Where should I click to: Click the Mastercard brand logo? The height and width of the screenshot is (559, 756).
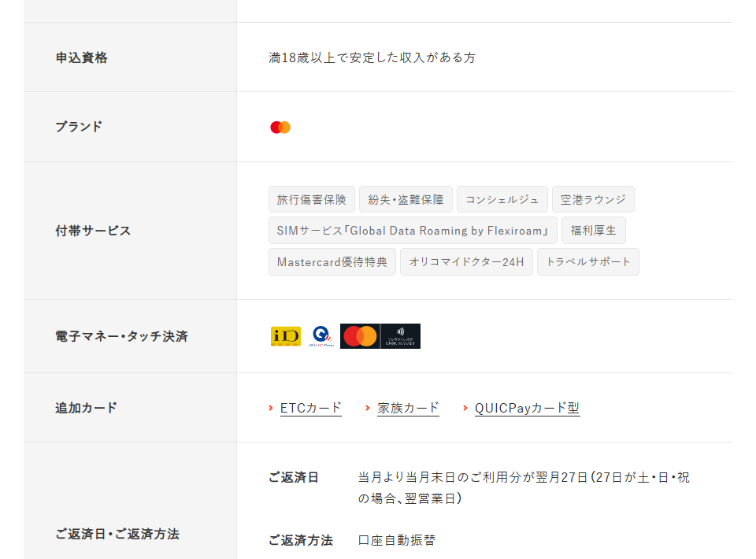pos(280,128)
